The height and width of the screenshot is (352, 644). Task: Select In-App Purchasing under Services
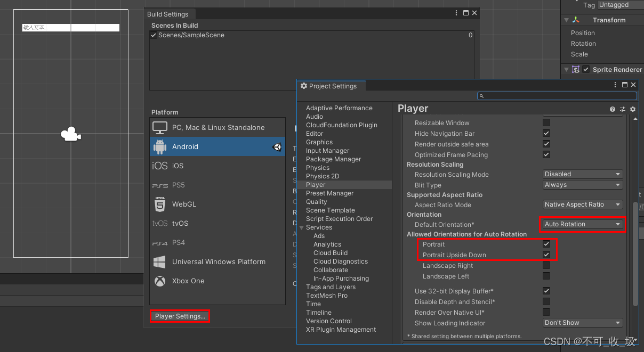[341, 279]
